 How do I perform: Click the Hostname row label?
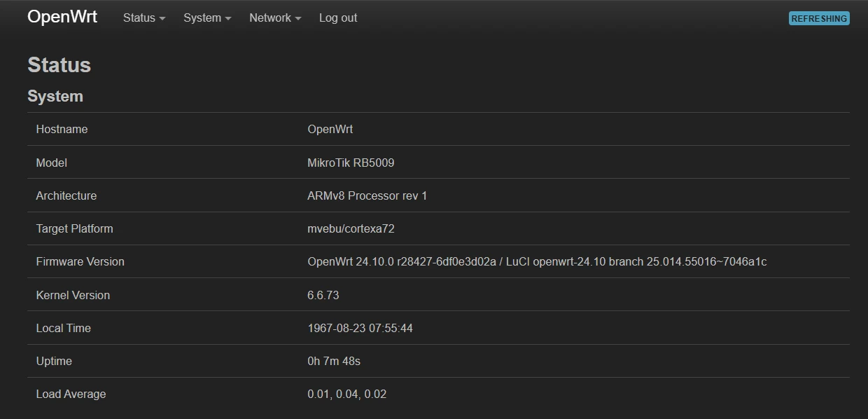click(62, 130)
